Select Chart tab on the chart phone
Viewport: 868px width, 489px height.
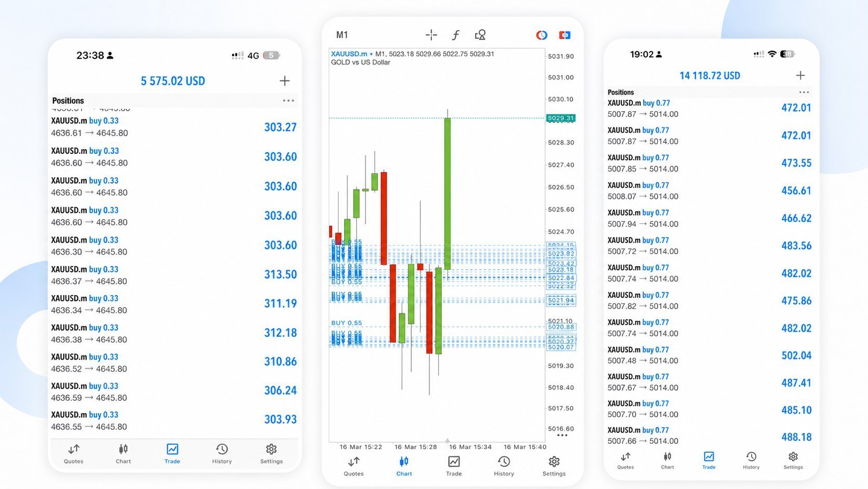point(404,466)
